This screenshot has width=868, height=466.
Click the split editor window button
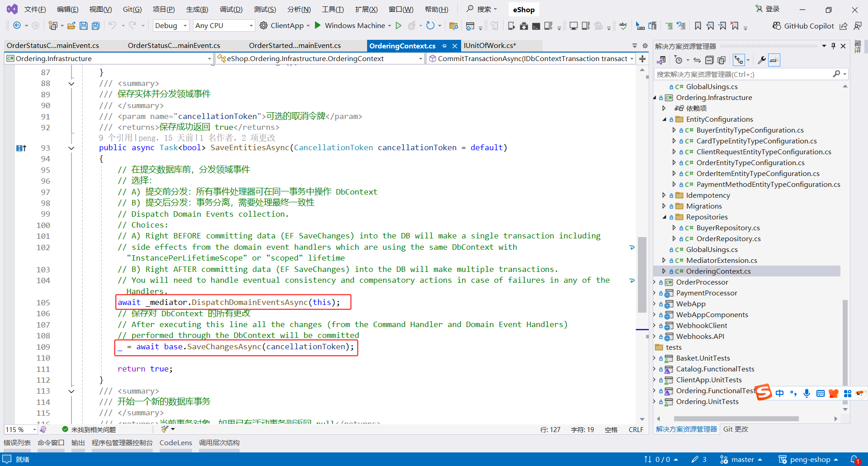click(642, 59)
